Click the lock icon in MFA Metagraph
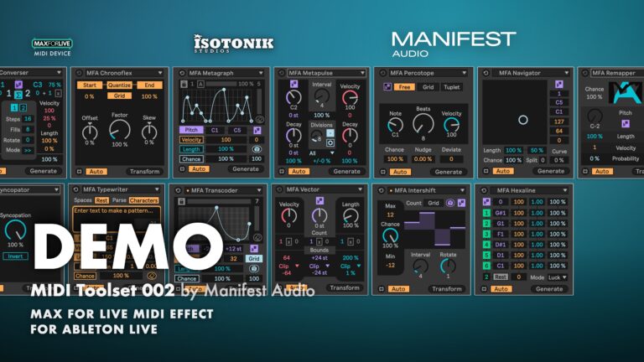 click(184, 84)
